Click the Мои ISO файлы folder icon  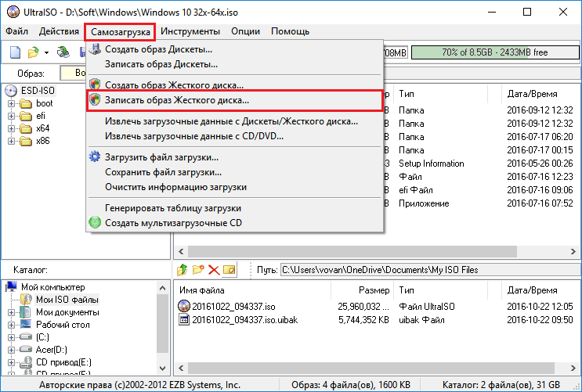[26, 300]
